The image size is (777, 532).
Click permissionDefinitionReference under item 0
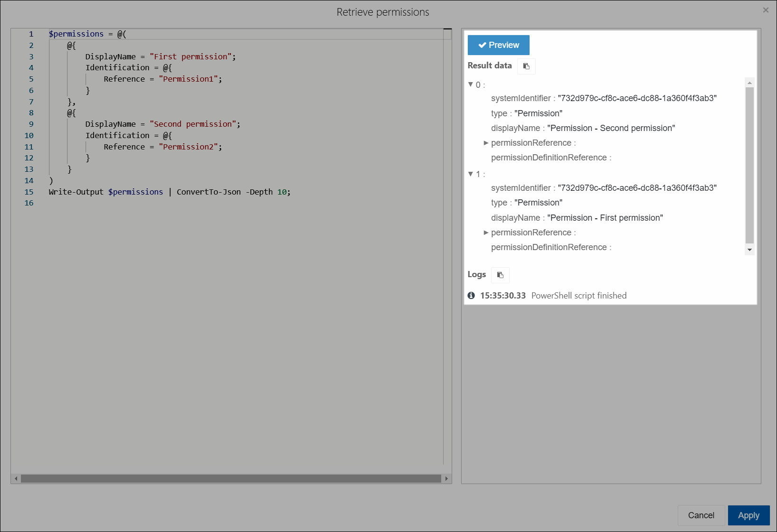(x=549, y=158)
